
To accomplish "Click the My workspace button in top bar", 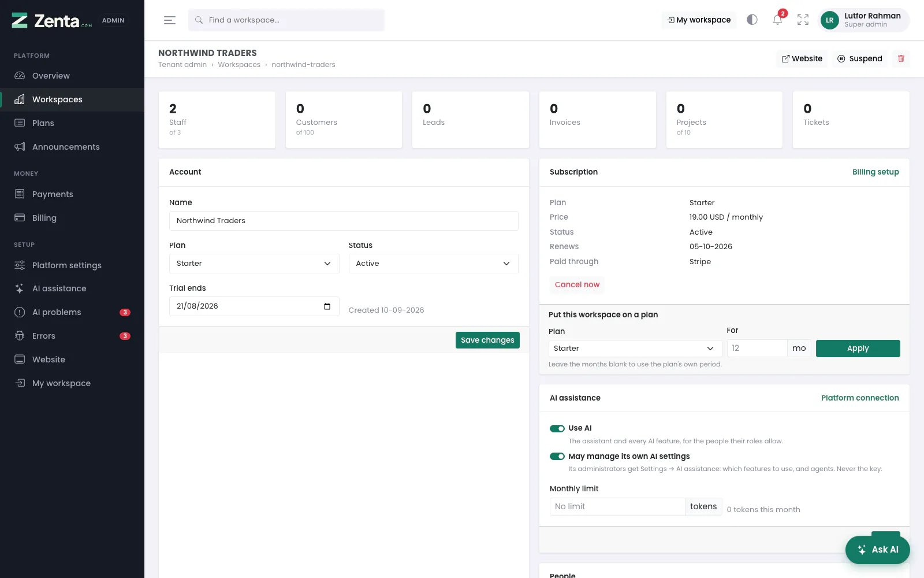I will tap(699, 20).
